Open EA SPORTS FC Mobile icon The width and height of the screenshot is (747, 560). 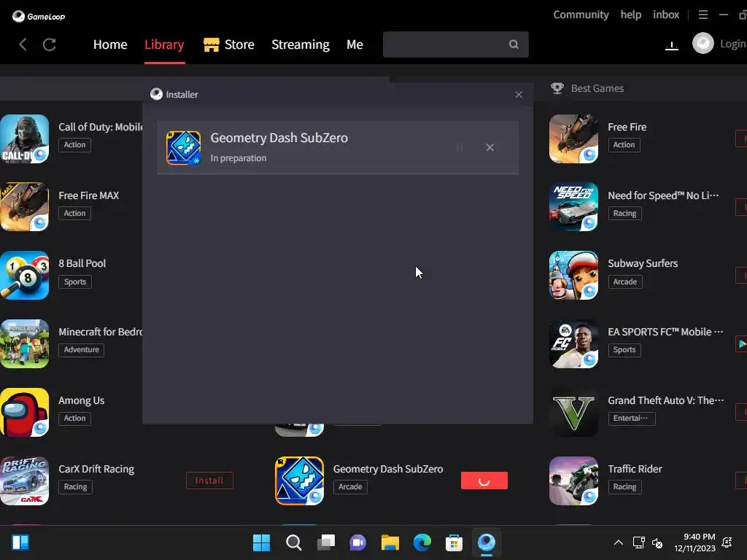click(573, 344)
